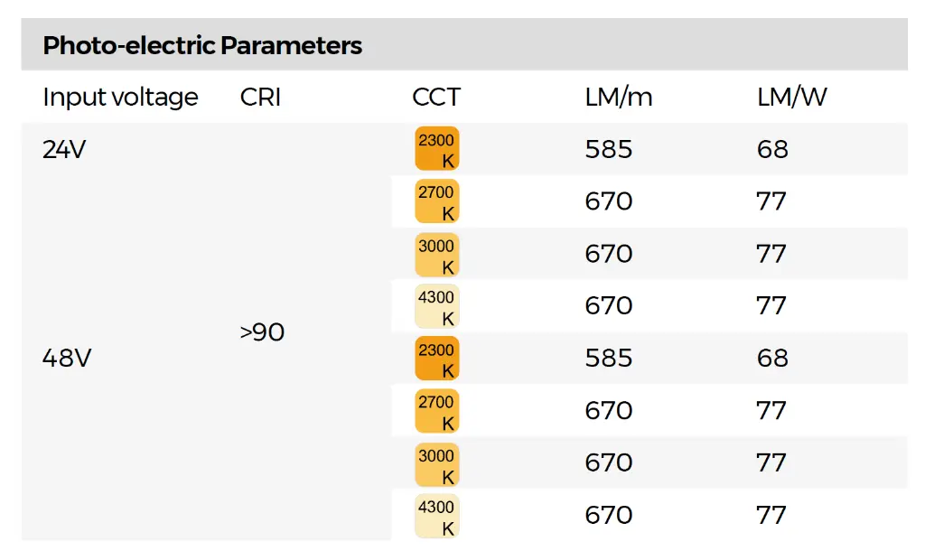Pick the lower 3000K color swatch
This screenshot has width=925, height=560.
437,463
